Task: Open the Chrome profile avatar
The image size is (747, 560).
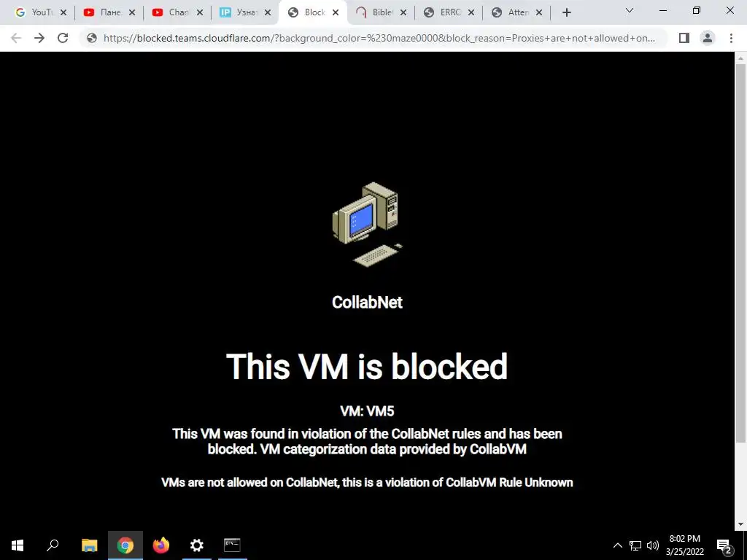Action: tap(708, 38)
